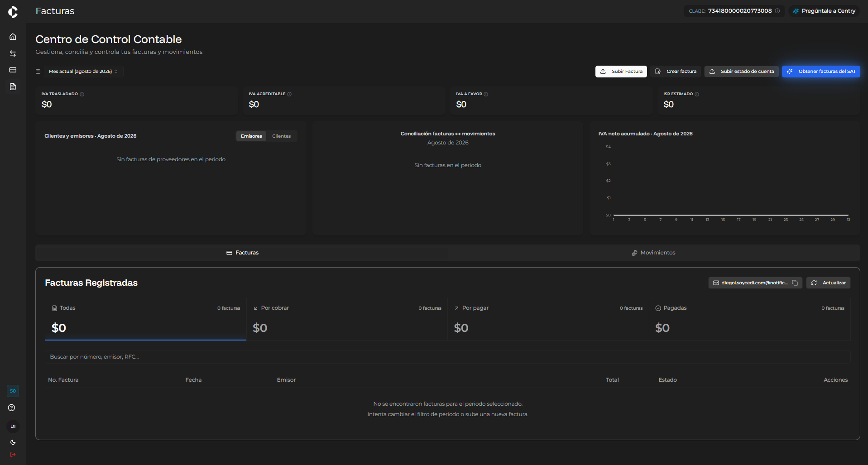The height and width of the screenshot is (465, 868).
Task: Click diegoi.soycedi.com@notific... email field
Action: [x=755, y=283]
